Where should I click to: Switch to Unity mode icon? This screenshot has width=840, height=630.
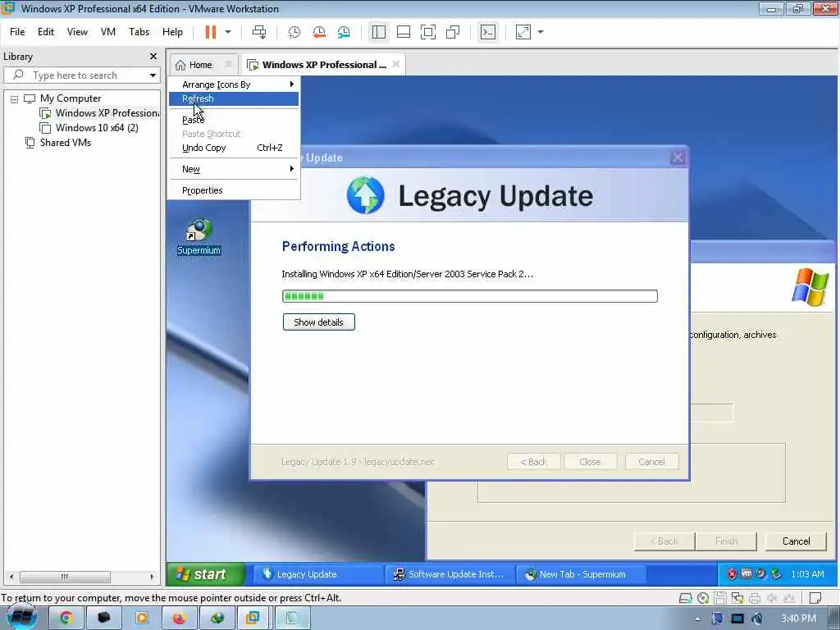453,32
